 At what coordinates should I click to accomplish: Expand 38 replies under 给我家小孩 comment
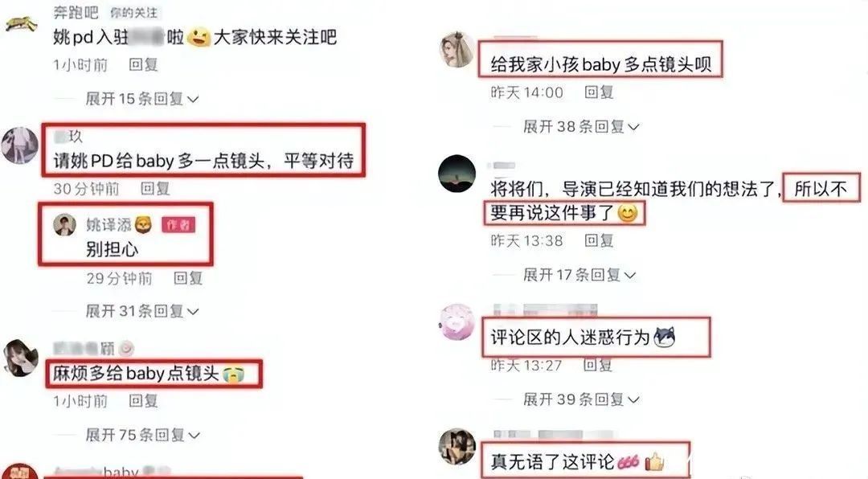tap(581, 127)
